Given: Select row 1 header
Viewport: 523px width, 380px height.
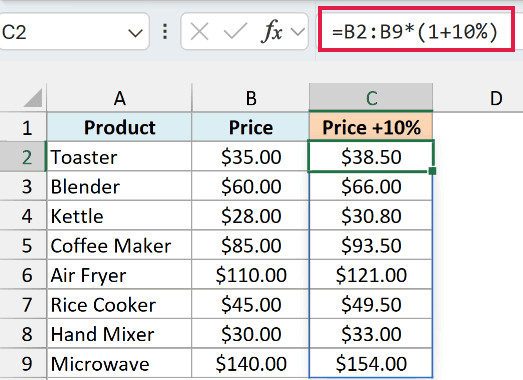Looking at the screenshot, I should pyautogui.click(x=23, y=127).
